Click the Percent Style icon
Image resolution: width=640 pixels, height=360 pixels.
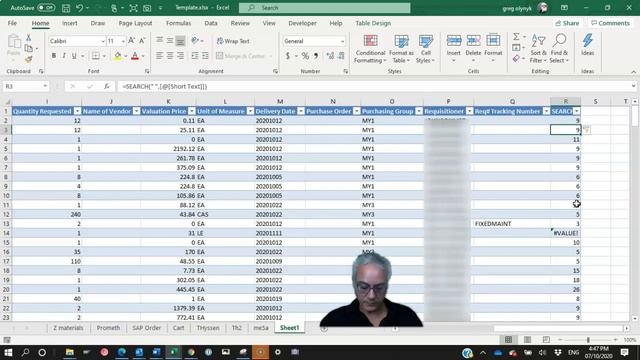305,56
